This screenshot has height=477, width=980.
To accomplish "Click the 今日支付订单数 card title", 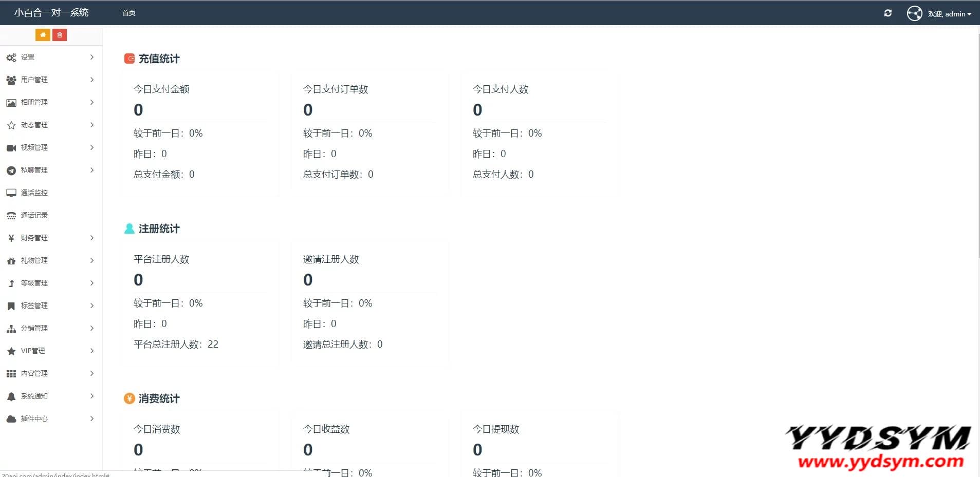I will (x=336, y=89).
